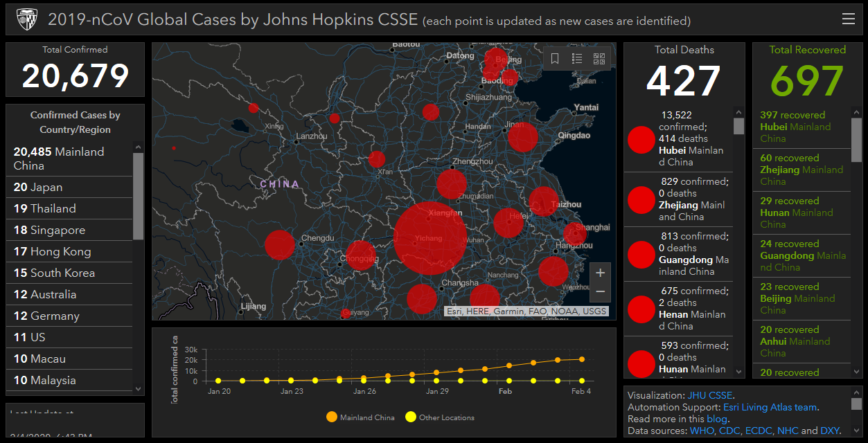Image resolution: width=868 pixels, height=443 pixels.
Task: Click the red circle beside Guangdong deaths entry
Action: 641,255
